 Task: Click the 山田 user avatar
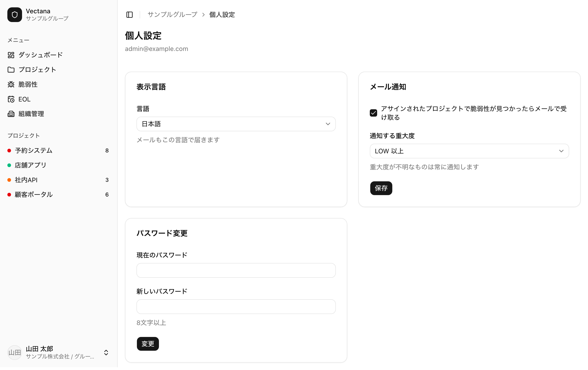(x=15, y=352)
